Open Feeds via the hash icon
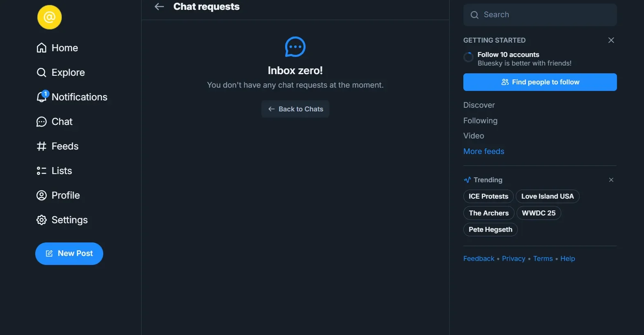This screenshot has height=335, width=644. (x=41, y=146)
